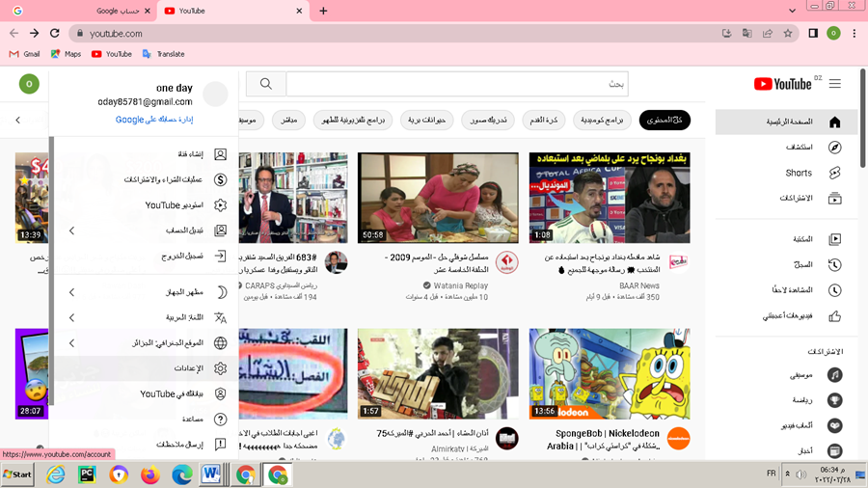
Task: Open Gaming icon in sidebar
Action: pyautogui.click(x=835, y=425)
